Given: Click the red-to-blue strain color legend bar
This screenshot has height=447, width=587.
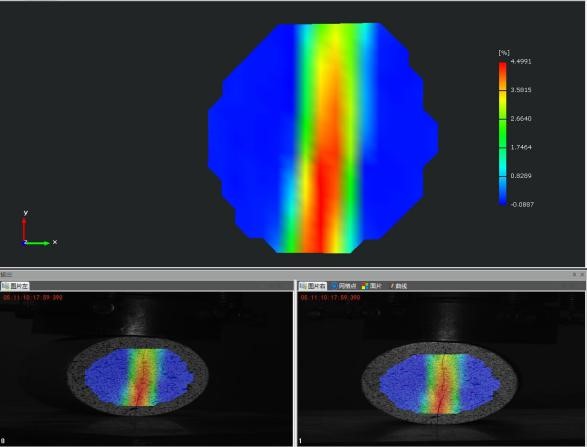Looking at the screenshot, I should click(502, 134).
